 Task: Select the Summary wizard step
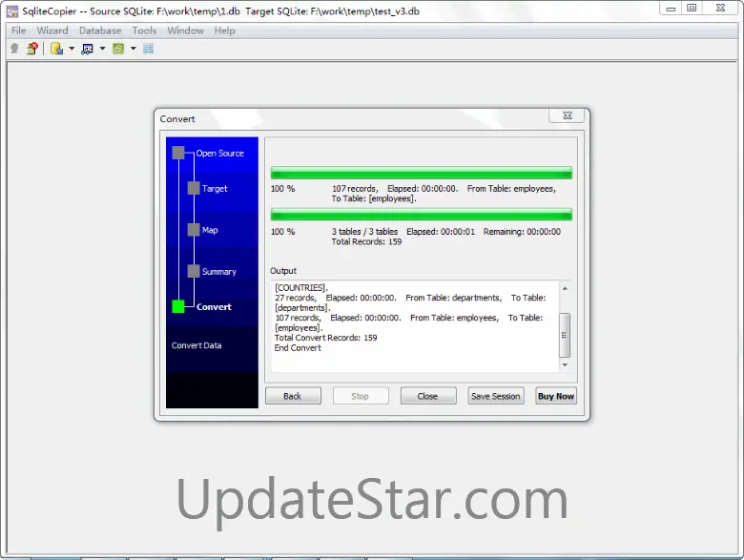tap(219, 272)
